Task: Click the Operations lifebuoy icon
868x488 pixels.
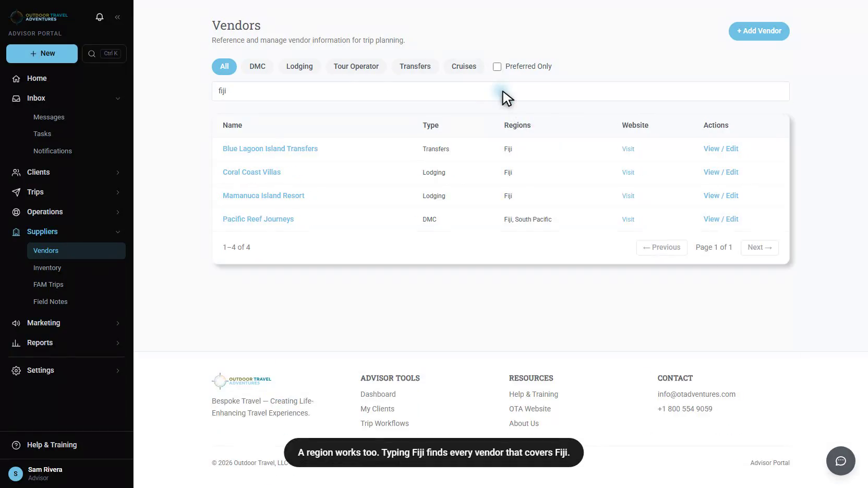Action: [x=16, y=212]
